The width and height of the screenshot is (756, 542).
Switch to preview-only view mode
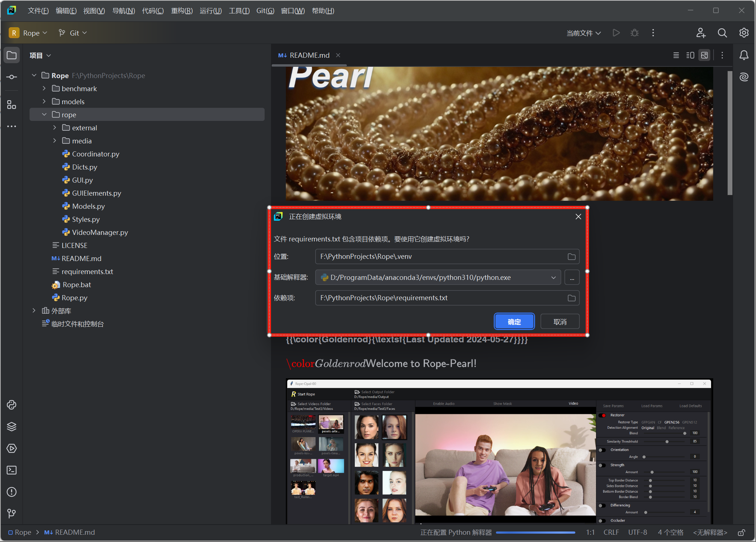[x=704, y=55]
